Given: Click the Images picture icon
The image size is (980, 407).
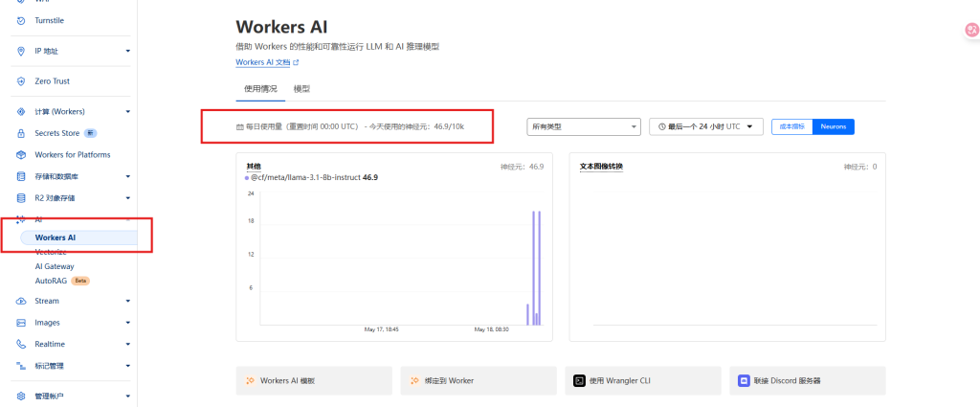Looking at the screenshot, I should pos(21,323).
